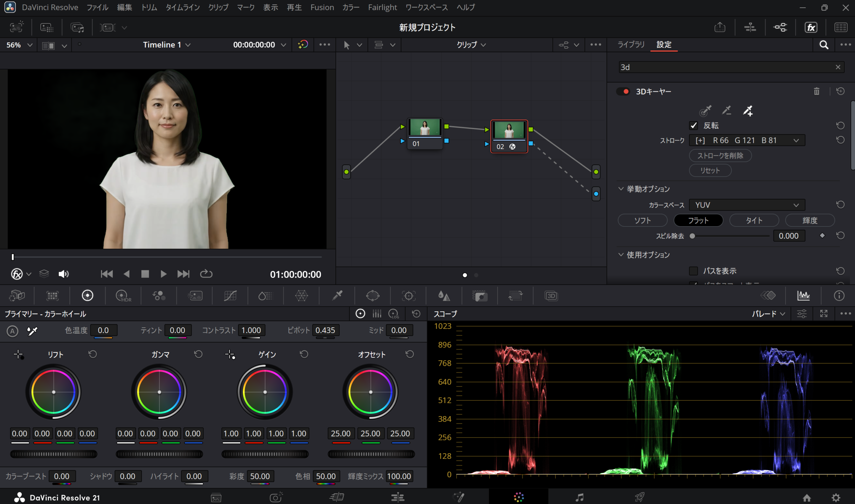Select the 輝度 behavior option

pos(810,220)
